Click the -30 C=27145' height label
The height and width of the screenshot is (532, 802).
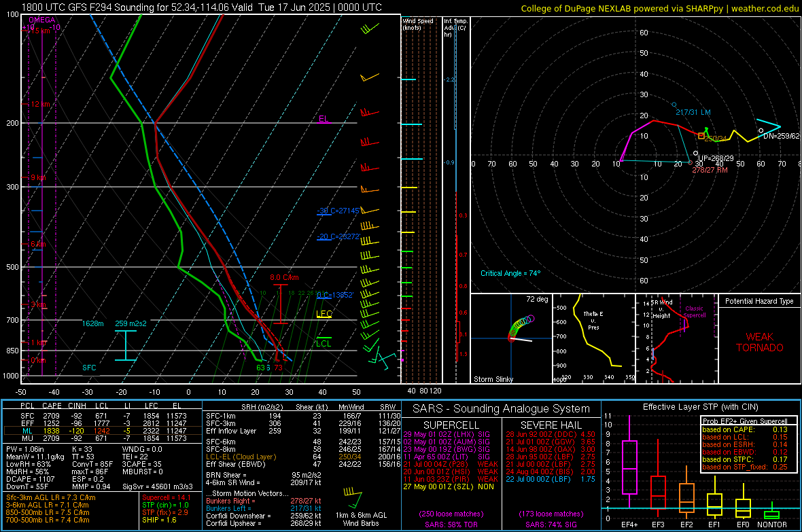pyautogui.click(x=338, y=211)
